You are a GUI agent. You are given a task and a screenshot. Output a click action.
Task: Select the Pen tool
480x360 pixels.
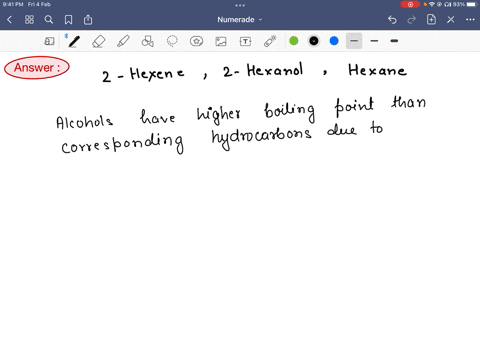[74, 41]
